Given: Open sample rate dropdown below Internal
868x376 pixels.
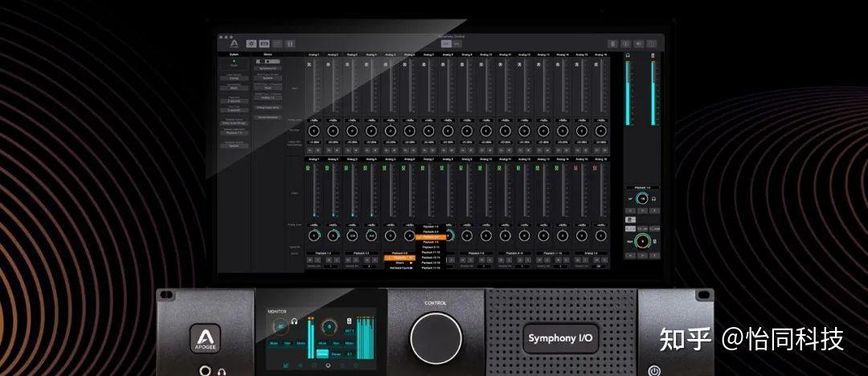Looking at the screenshot, I should point(235,88).
